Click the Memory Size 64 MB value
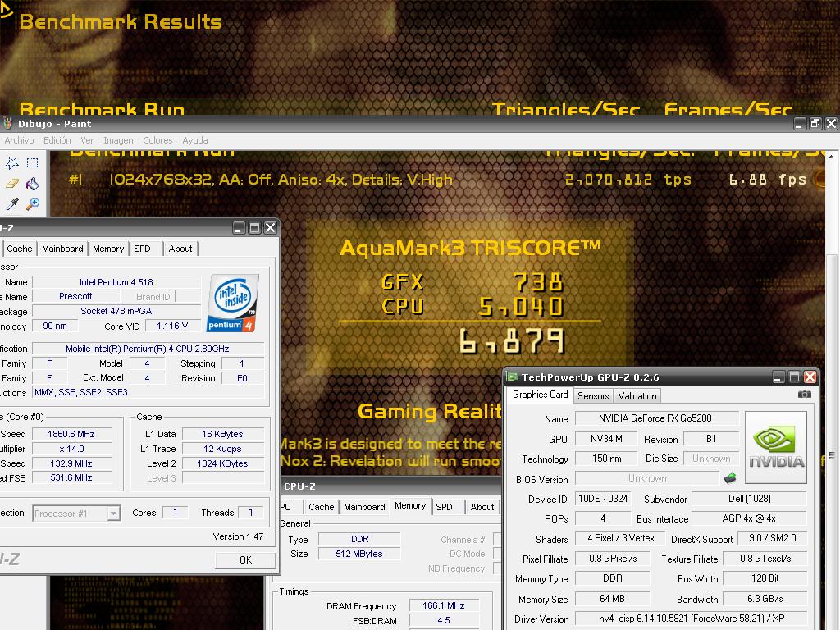The image size is (840, 630). 612,598
